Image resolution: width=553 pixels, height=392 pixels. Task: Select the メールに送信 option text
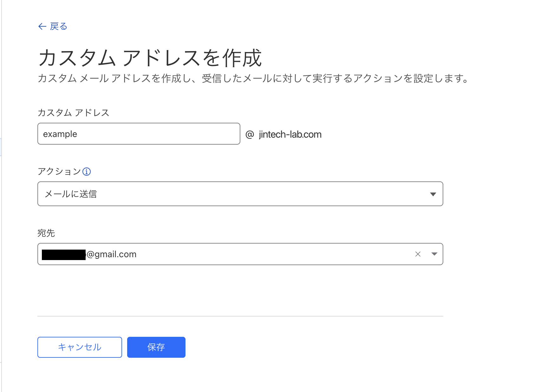pos(71,194)
